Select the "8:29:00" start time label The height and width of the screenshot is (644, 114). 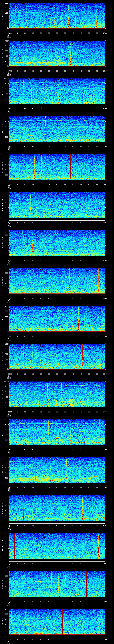[9, 525]
